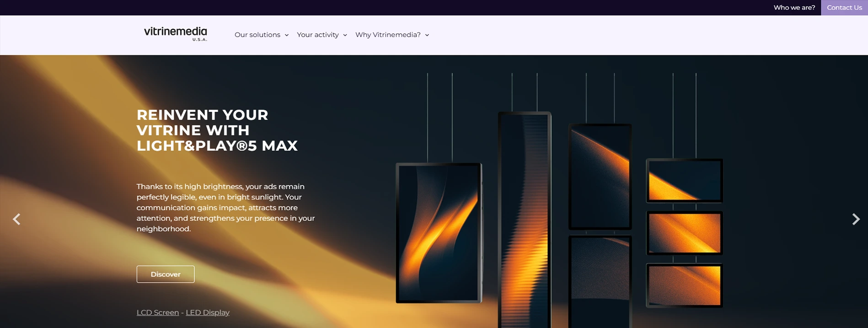The height and width of the screenshot is (328, 868).
Task: Advance to the next slide with the right arrow
Action: click(x=856, y=219)
